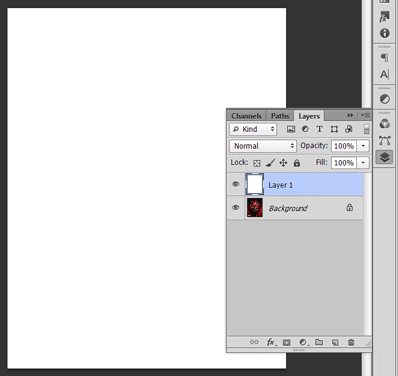Click the link layers chain icon

(254, 342)
